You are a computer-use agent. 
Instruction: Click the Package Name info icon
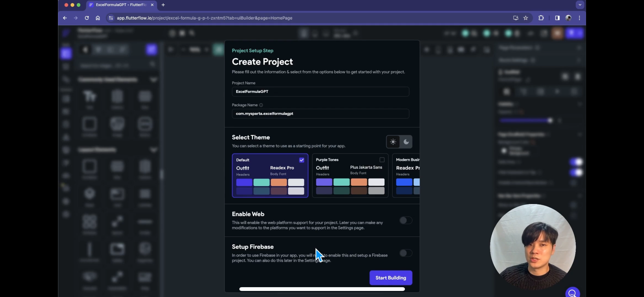coord(261,105)
